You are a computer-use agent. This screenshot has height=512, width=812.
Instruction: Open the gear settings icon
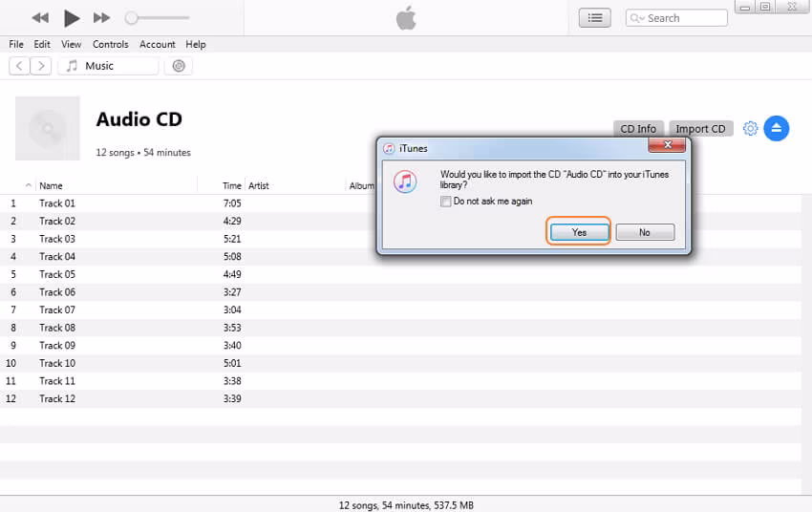click(x=750, y=128)
